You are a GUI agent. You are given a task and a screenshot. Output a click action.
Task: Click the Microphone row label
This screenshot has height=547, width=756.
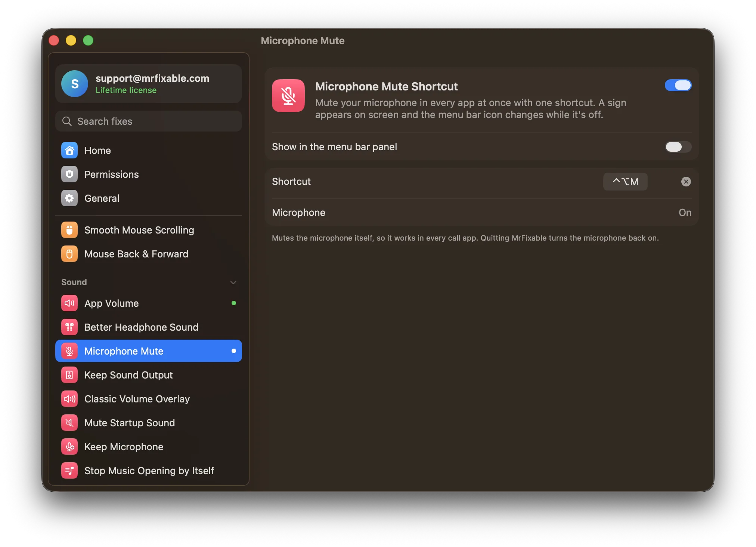298,213
